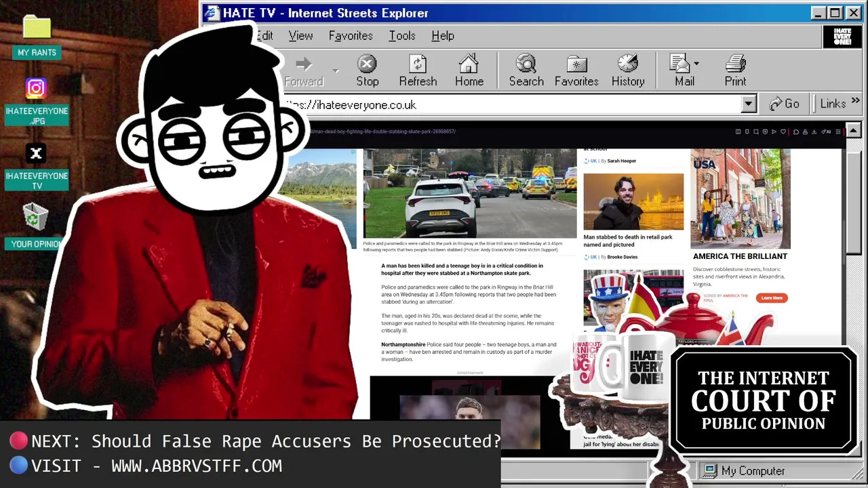
Task: Open the Edit menu
Action: click(264, 36)
